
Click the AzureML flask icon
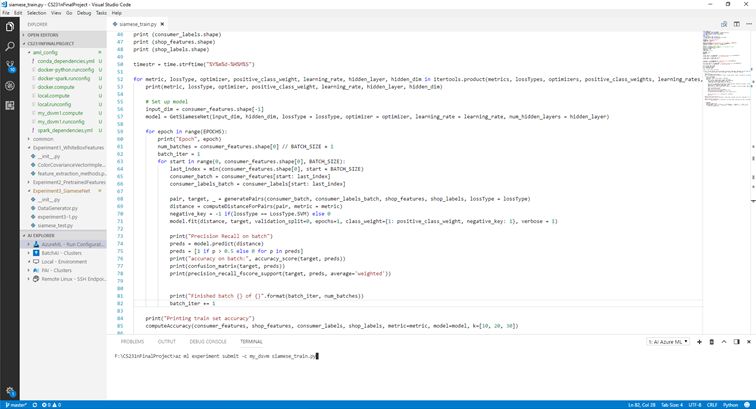36,245
